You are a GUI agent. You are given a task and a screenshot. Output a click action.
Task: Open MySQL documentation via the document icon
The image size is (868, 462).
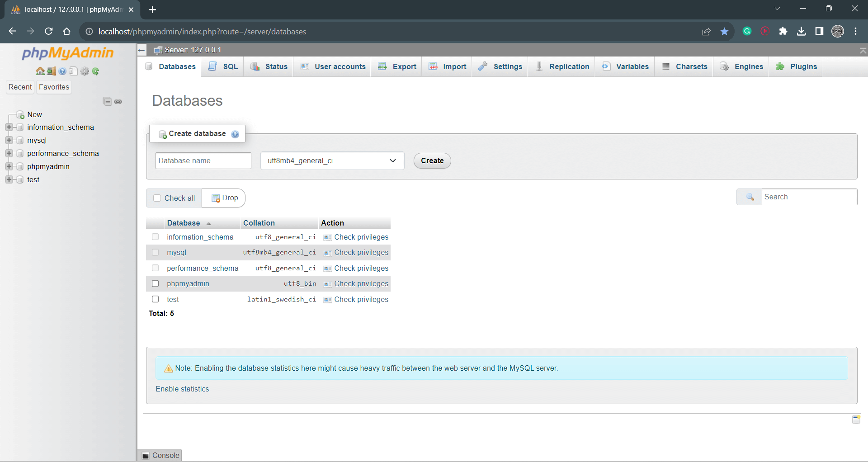click(73, 71)
